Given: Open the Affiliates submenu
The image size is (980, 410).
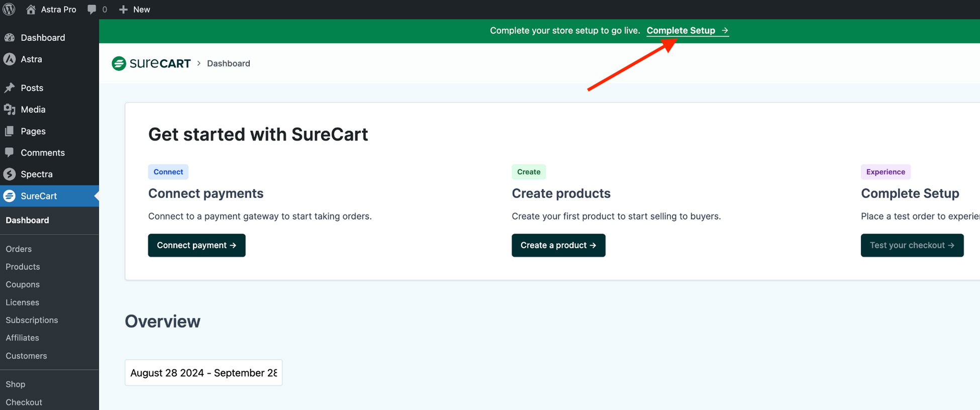Looking at the screenshot, I should 22,338.
